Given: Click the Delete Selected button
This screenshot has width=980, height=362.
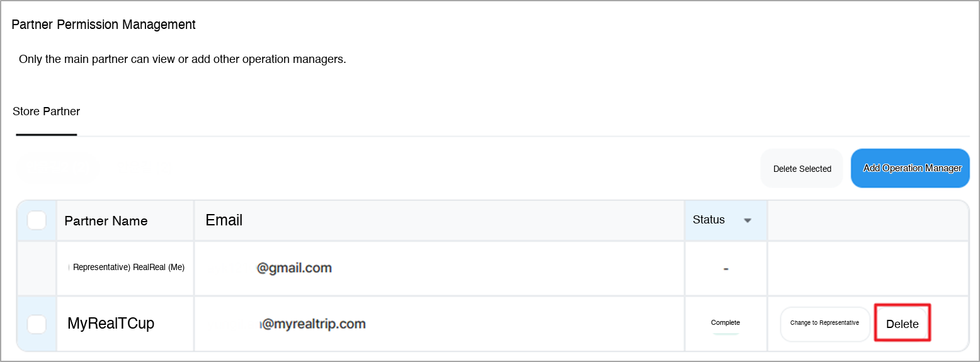Looking at the screenshot, I should [802, 169].
